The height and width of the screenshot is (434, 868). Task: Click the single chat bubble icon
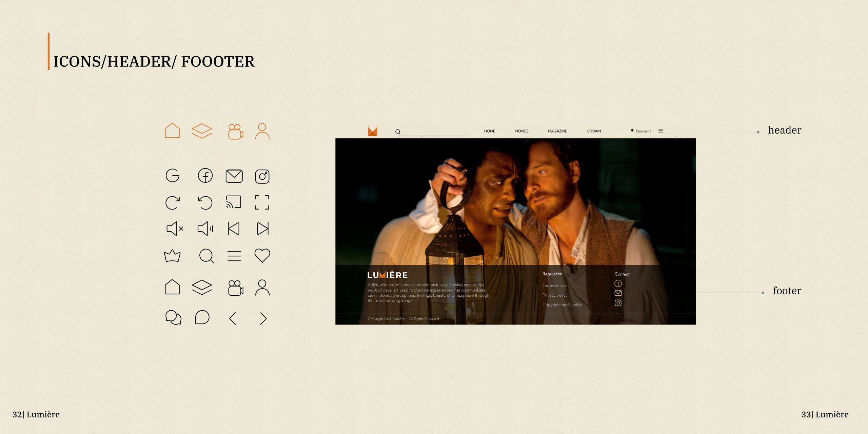click(x=202, y=317)
